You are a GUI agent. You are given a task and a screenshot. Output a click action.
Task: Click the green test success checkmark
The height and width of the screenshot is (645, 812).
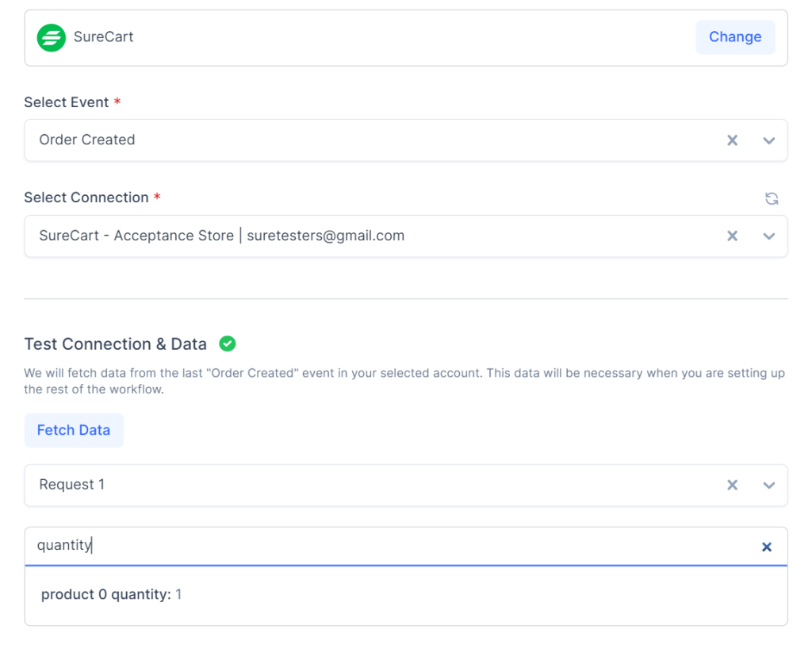click(x=228, y=344)
